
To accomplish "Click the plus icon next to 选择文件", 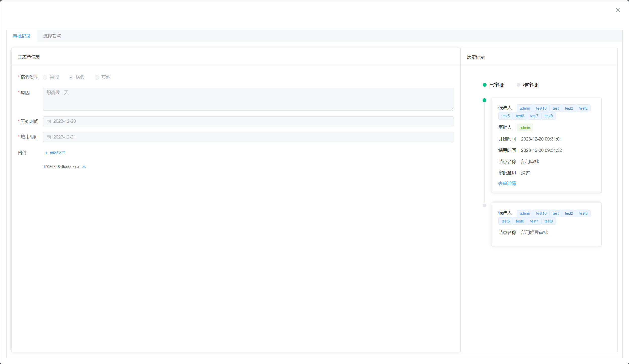I will [x=46, y=153].
